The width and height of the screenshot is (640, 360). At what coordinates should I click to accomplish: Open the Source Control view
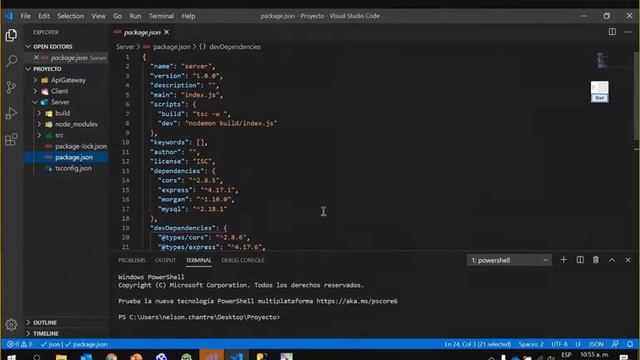(x=11, y=87)
